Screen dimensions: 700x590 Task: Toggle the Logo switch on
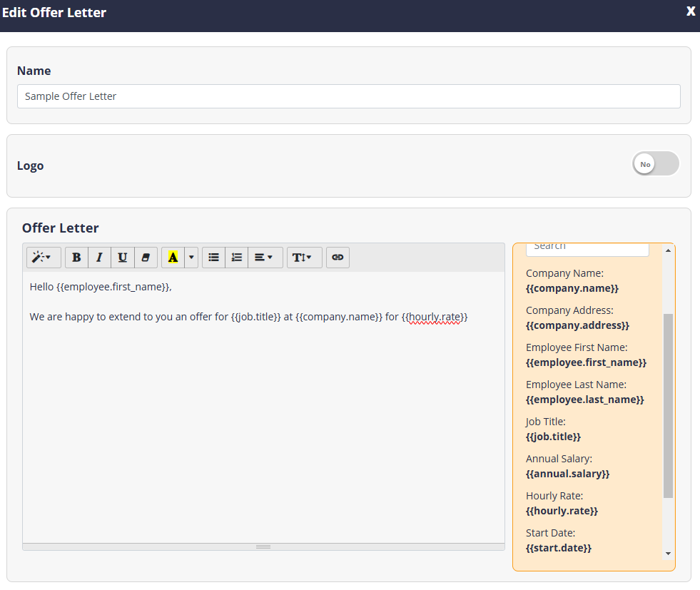pyautogui.click(x=655, y=164)
